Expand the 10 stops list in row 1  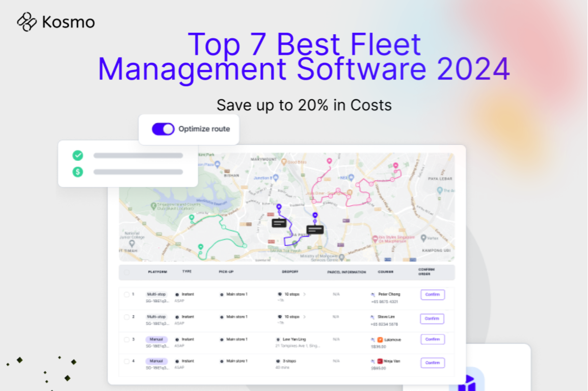305,293
